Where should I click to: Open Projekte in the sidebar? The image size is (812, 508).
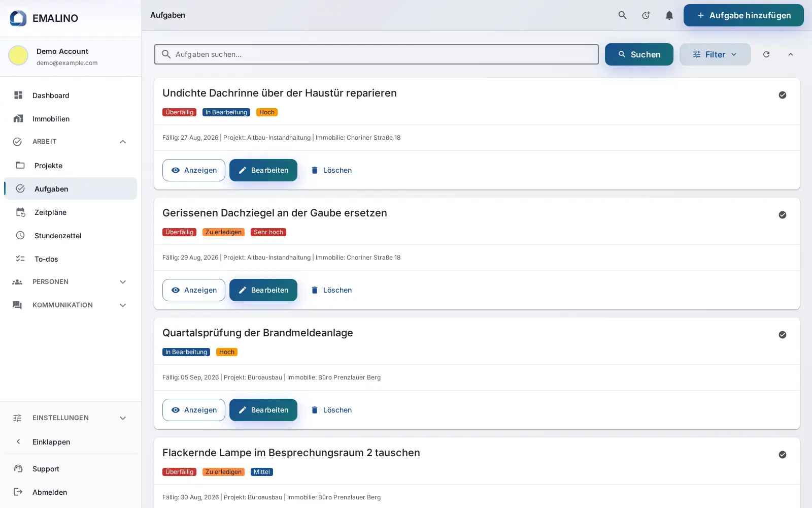(x=71, y=166)
